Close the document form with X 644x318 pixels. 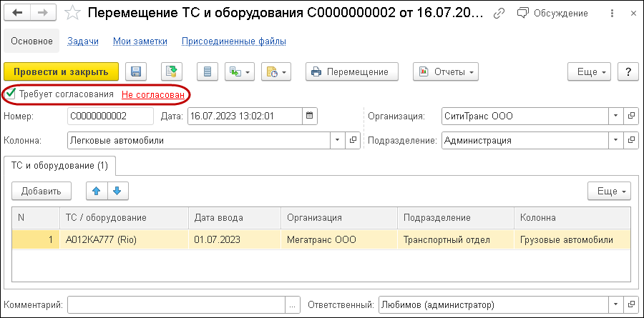633,14
